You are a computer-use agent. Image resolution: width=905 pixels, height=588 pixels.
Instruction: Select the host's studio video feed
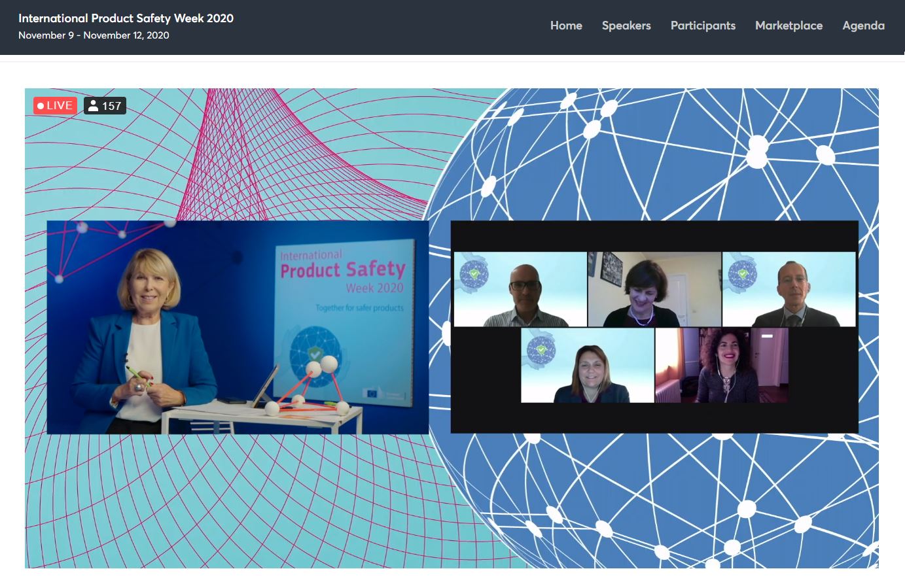[x=238, y=327]
